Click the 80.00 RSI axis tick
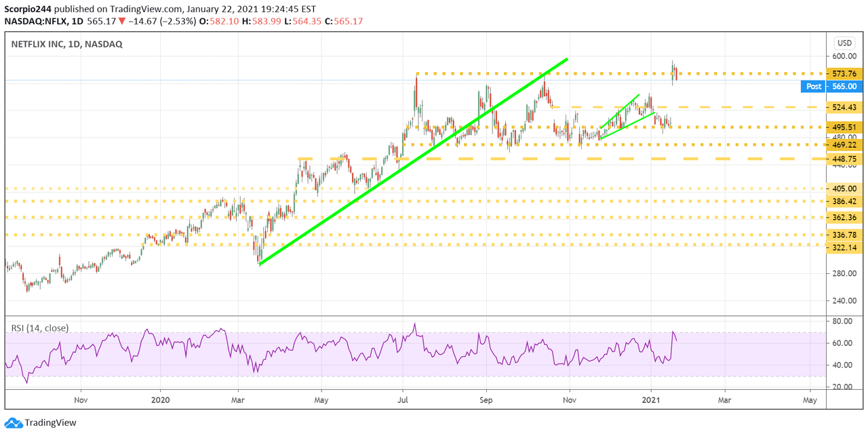 pos(842,321)
